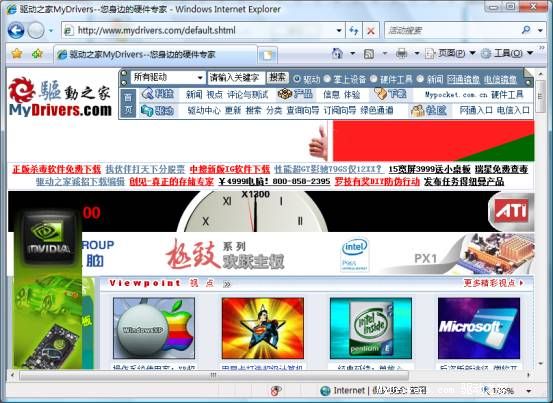Open the address bar history dropdown

pyautogui.click(x=339, y=31)
